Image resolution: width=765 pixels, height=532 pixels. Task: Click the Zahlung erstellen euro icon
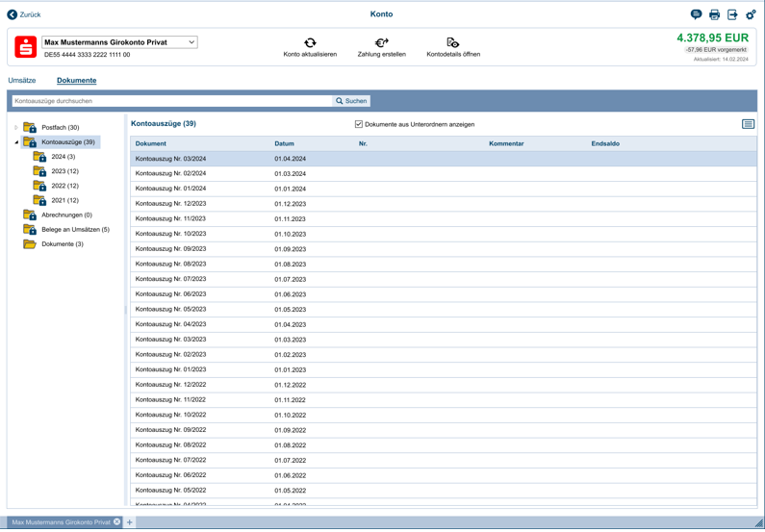coord(381,43)
